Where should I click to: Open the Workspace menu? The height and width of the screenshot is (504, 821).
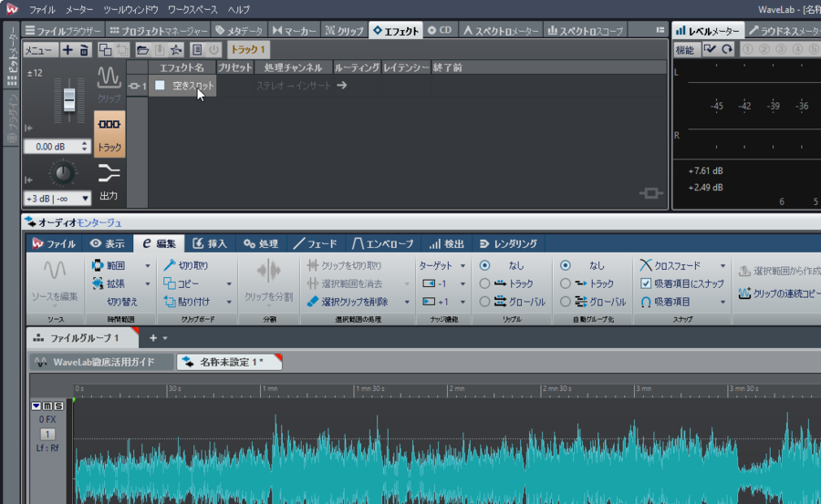coord(192,9)
